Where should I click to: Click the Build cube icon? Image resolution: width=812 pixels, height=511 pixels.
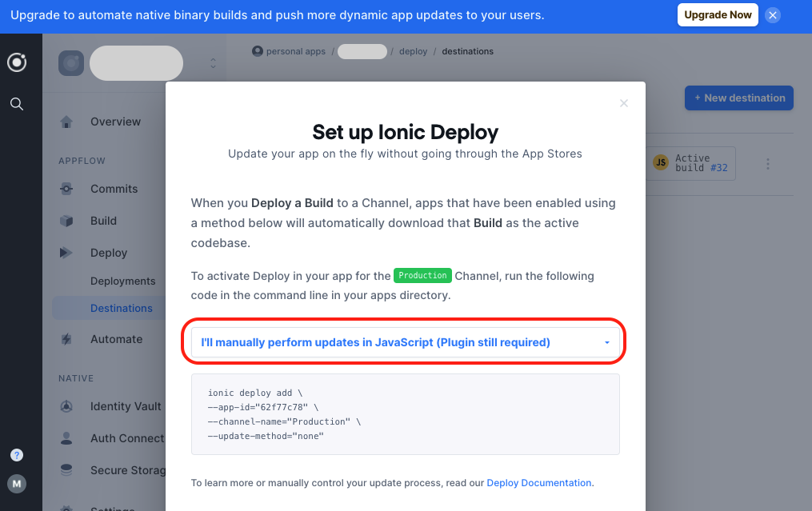[66, 221]
